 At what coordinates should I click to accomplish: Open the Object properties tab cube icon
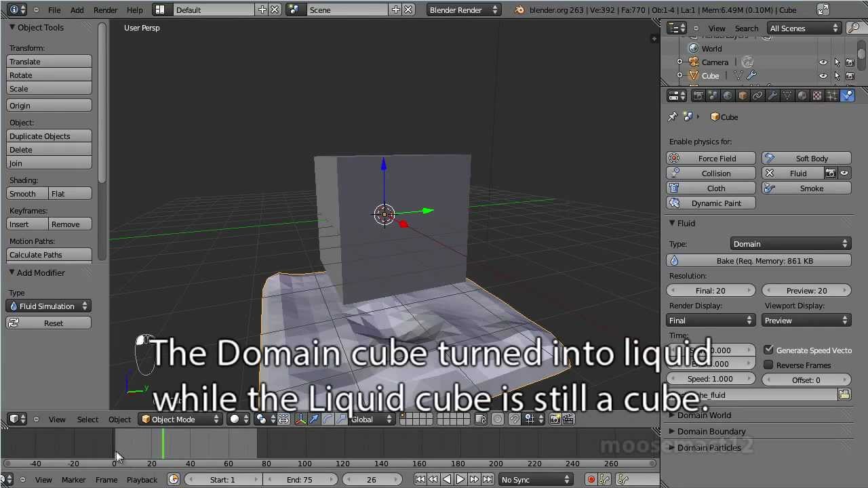coord(743,96)
